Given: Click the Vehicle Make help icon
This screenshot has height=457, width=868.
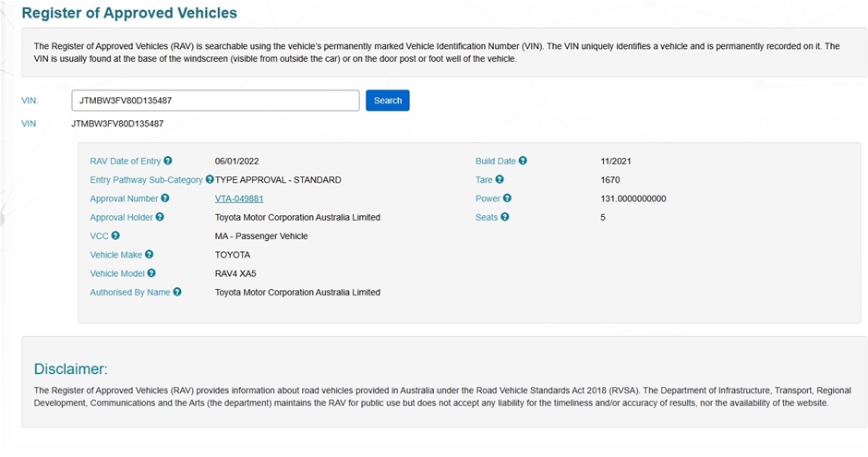Looking at the screenshot, I should pos(150,255).
